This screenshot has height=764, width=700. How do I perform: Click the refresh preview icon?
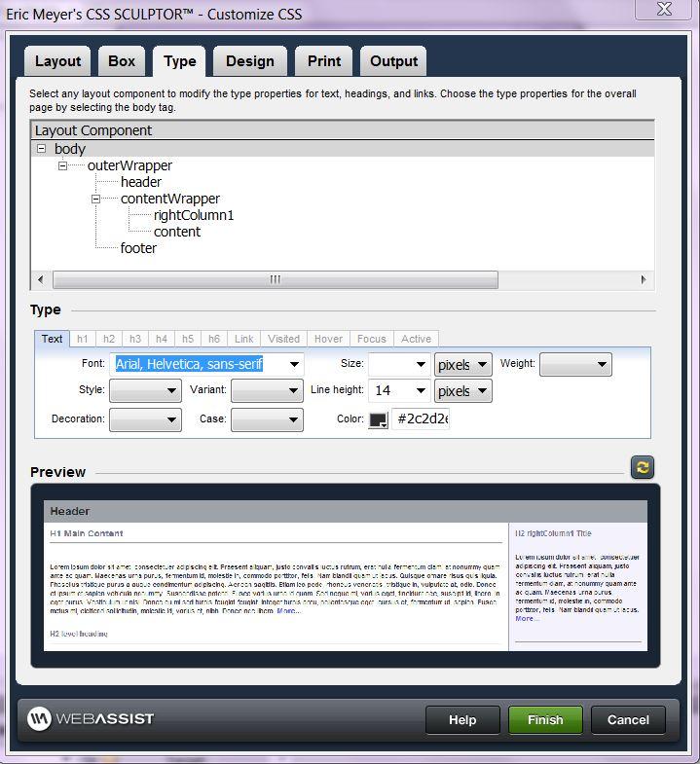[643, 467]
